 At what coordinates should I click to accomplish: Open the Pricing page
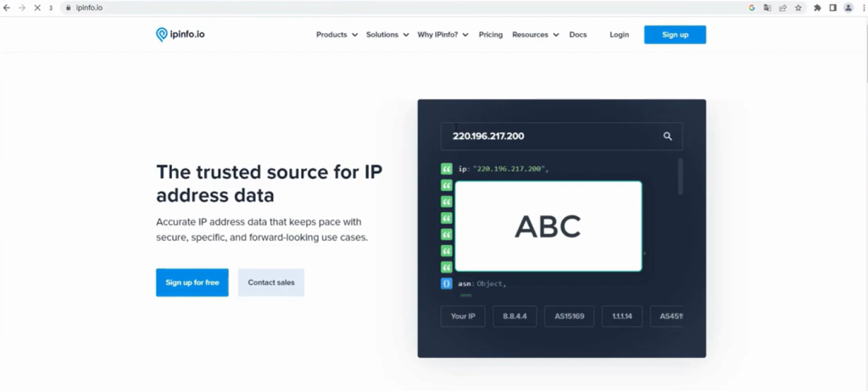point(491,34)
